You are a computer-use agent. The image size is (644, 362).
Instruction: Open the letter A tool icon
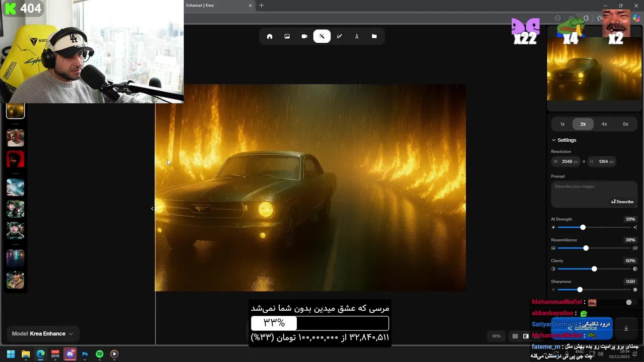(357, 36)
